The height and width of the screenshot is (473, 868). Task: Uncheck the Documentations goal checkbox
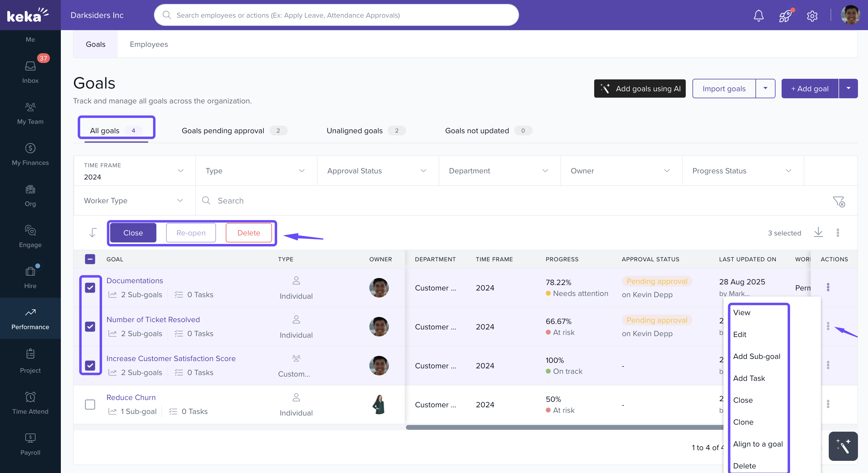coord(90,288)
